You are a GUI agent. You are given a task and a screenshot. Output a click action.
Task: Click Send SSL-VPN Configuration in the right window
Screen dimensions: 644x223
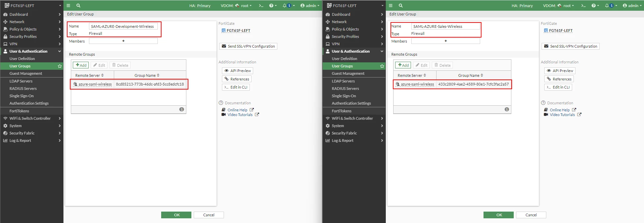click(x=570, y=46)
